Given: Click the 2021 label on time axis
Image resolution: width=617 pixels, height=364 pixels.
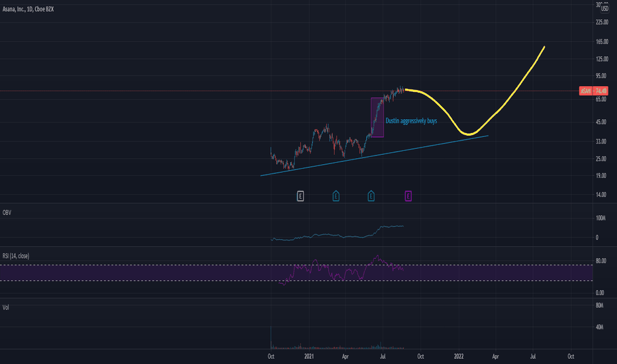Looking at the screenshot, I should coord(309,356).
